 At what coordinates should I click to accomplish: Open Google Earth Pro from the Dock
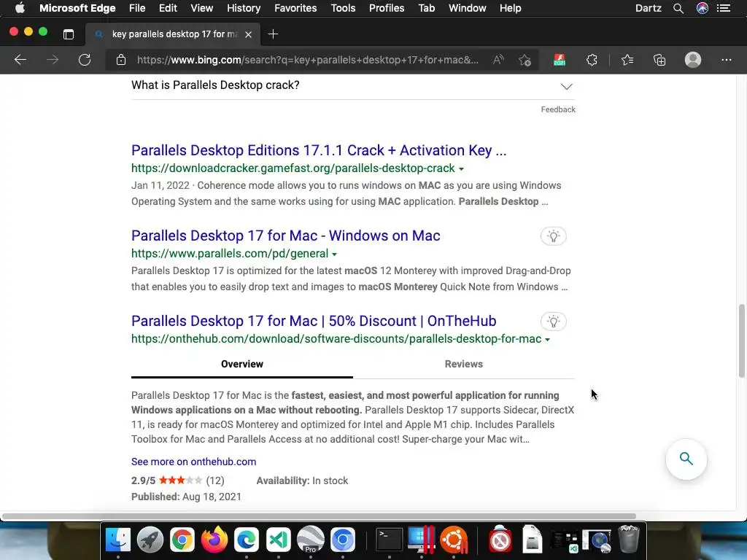coord(311,540)
